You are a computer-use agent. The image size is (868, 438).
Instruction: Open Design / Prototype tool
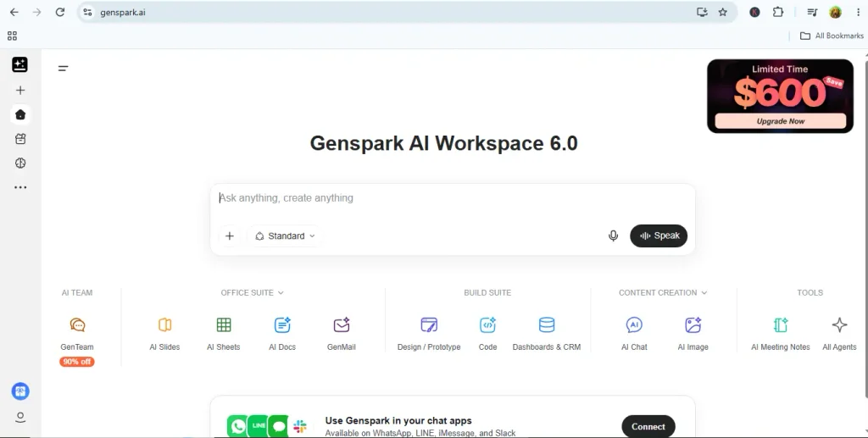tap(429, 334)
